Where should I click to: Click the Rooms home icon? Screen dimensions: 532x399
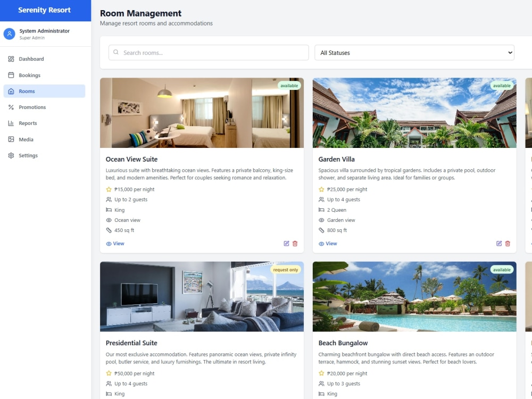pos(11,92)
